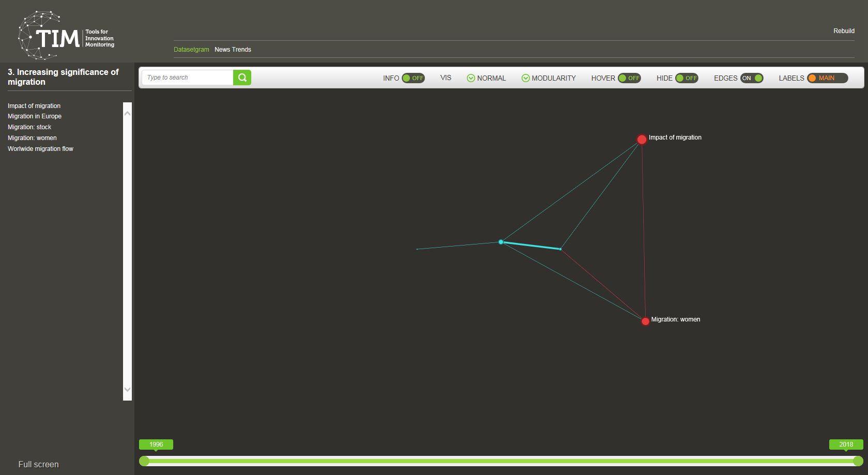Open the News Trends tab
The width and height of the screenshot is (868, 475).
[x=233, y=50]
